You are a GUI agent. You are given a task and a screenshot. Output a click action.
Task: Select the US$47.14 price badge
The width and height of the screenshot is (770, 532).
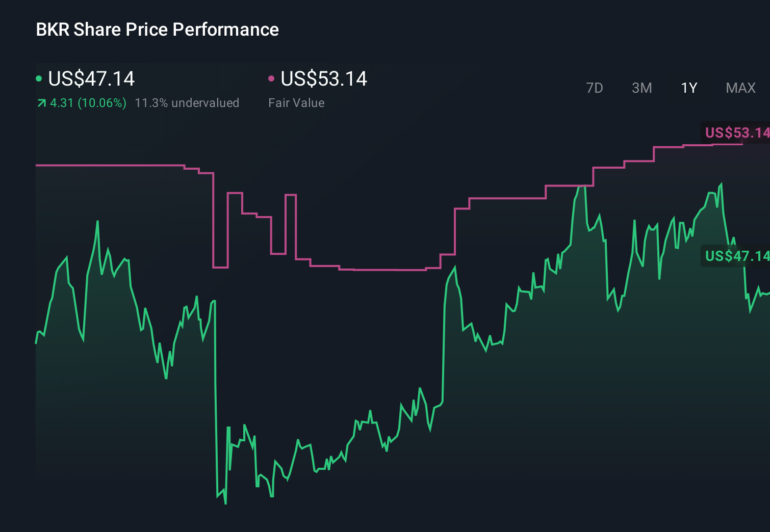[737, 257]
